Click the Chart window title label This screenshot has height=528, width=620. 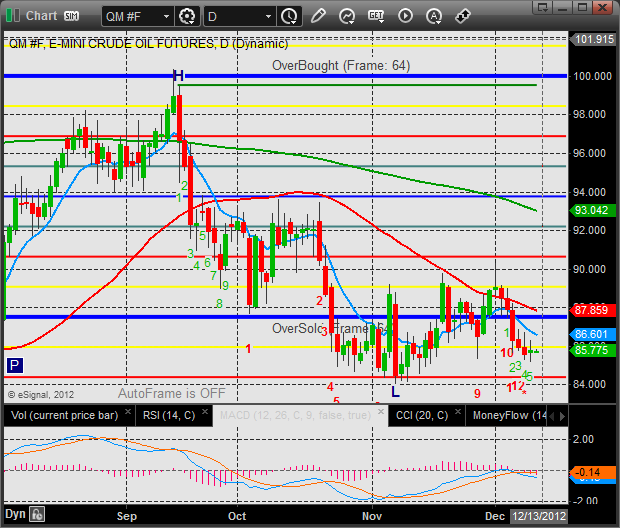click(42, 16)
